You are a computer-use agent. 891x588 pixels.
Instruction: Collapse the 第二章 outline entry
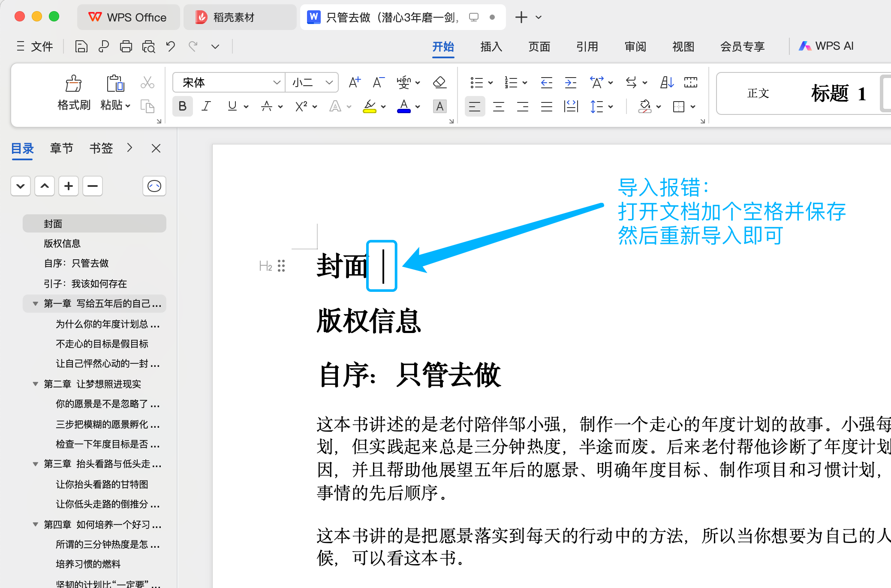pos(36,384)
